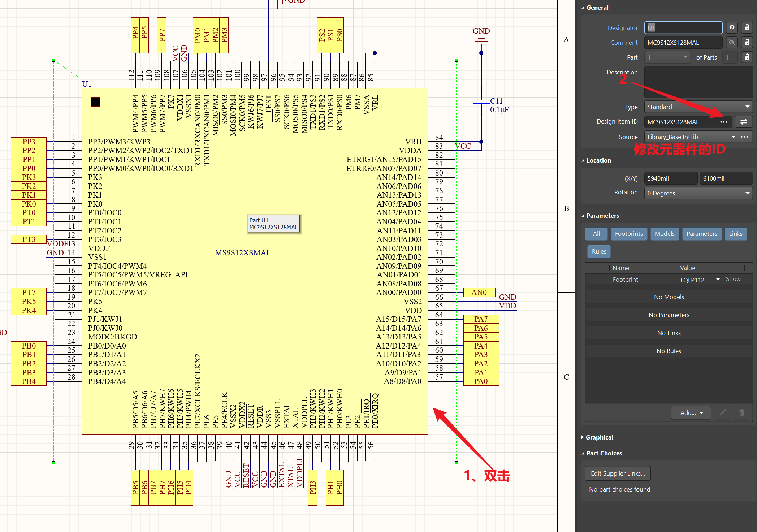Select the Models filter tab

pos(665,234)
